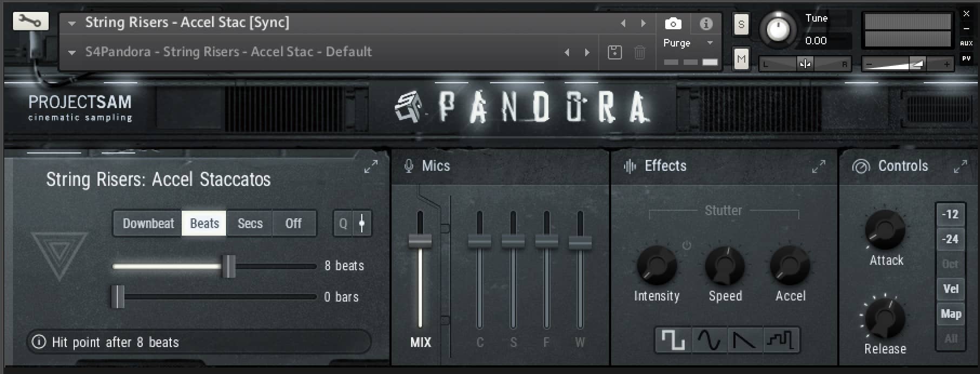Click the bars length slider handle

point(117,297)
